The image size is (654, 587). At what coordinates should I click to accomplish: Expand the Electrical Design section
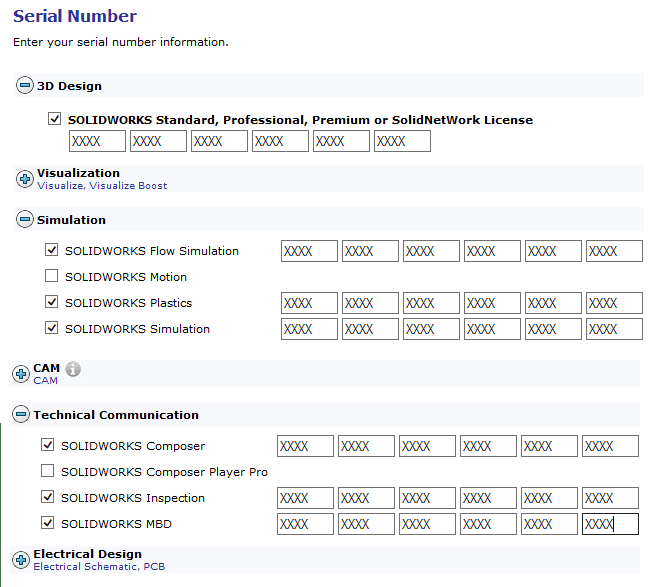[21, 560]
